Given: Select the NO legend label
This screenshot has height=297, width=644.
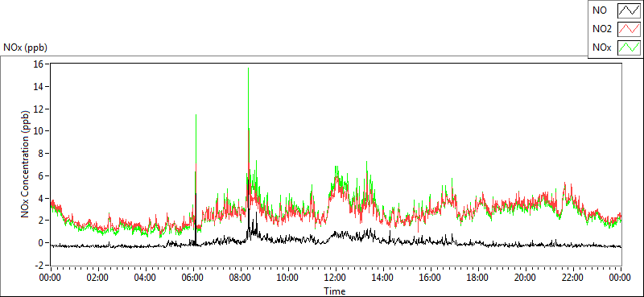Looking at the screenshot, I should [599, 11].
